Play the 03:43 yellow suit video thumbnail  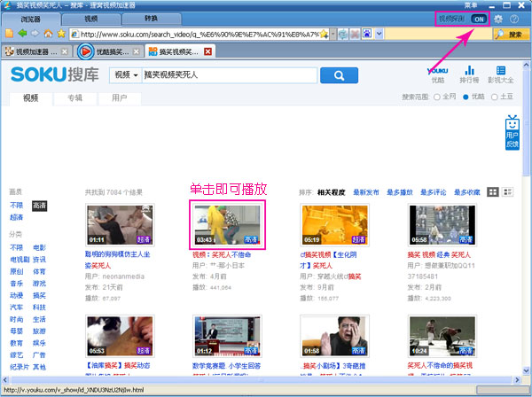pos(227,225)
